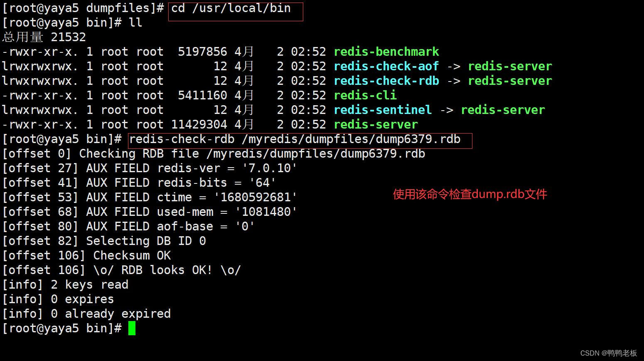
Task: Click the redis-check-aof symlink entry
Action: pos(386,66)
